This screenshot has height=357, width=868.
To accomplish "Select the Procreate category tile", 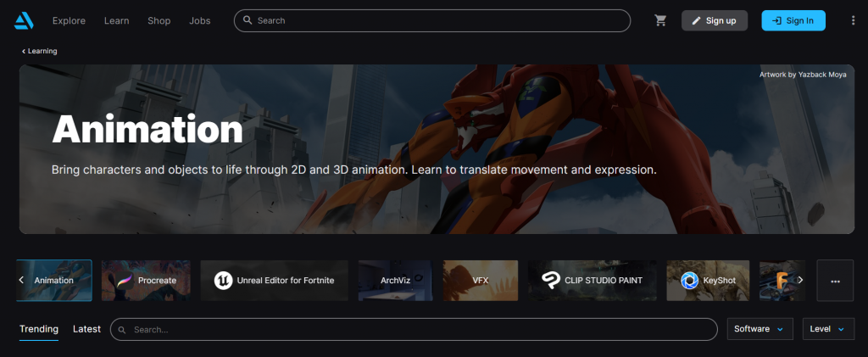I will tap(146, 281).
